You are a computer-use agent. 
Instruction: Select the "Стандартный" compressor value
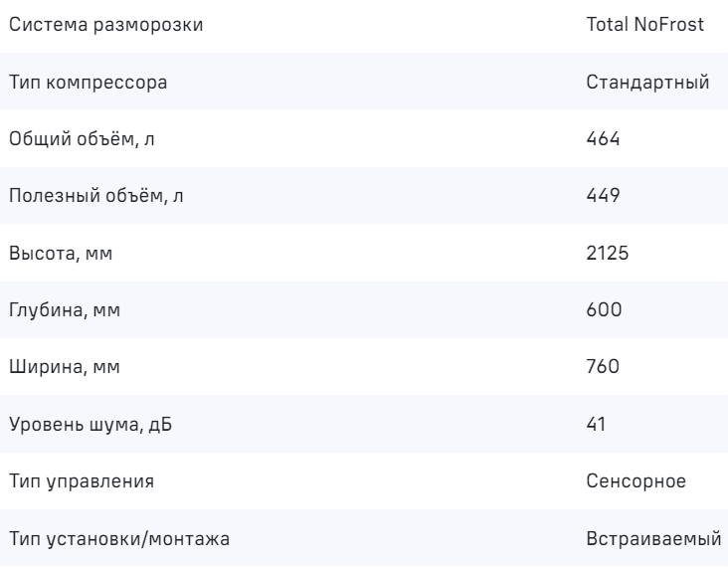point(648,82)
